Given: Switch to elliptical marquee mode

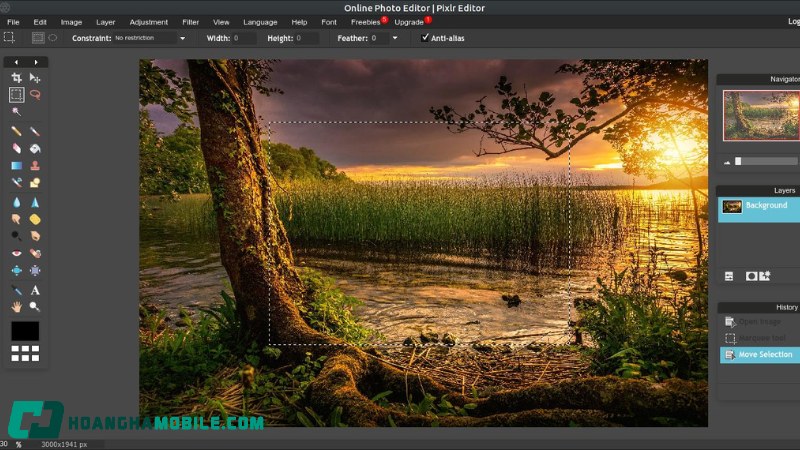Looking at the screenshot, I should tap(53, 38).
